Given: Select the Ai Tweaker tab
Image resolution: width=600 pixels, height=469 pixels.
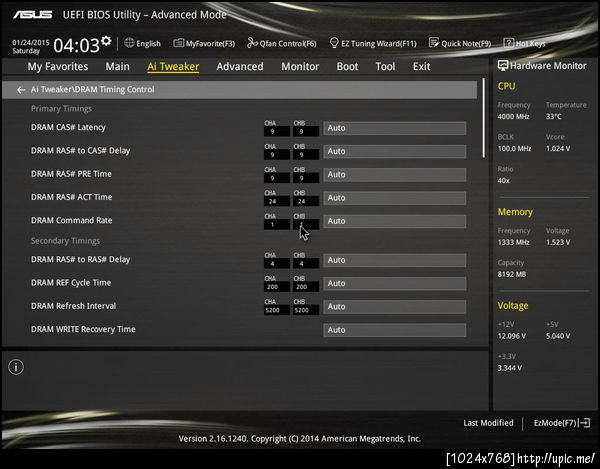Looking at the screenshot, I should (173, 67).
